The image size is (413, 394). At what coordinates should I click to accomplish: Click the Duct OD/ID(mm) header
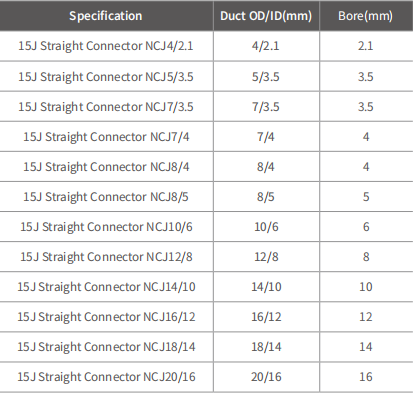pyautogui.click(x=266, y=16)
